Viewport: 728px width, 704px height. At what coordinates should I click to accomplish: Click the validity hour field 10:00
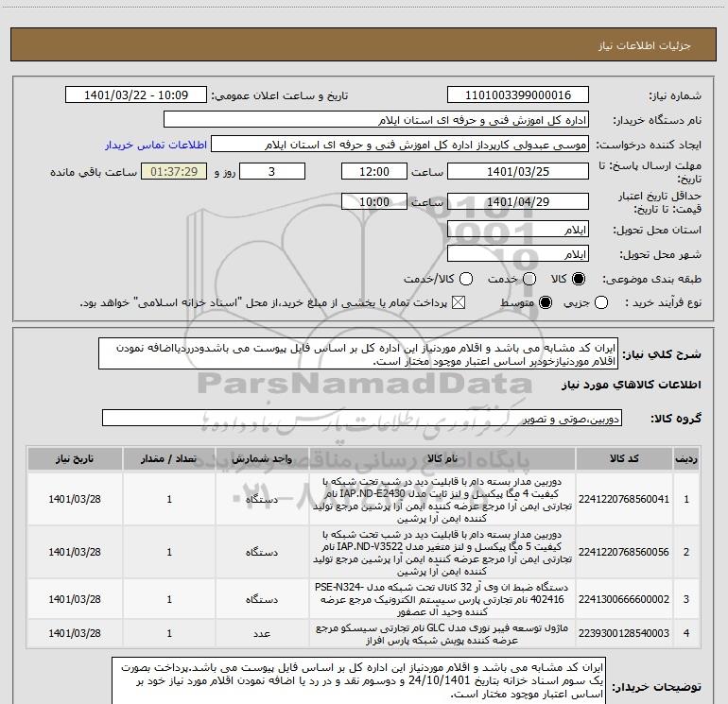click(374, 201)
